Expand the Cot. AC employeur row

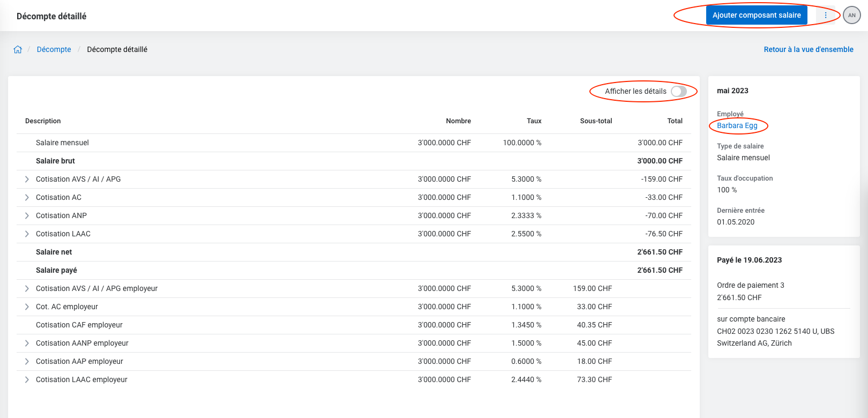click(x=27, y=307)
